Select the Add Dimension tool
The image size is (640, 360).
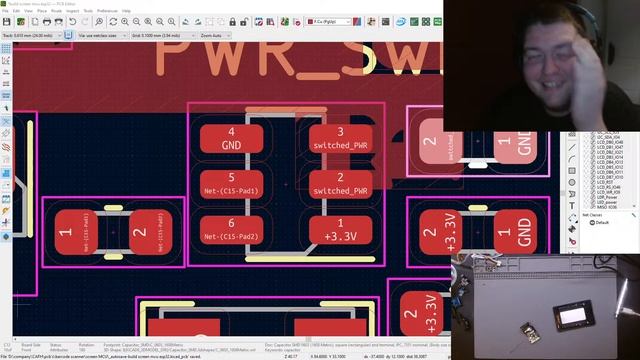572,218
